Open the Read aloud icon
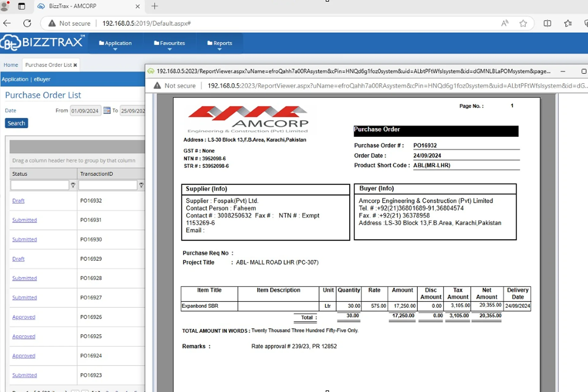 [504, 23]
